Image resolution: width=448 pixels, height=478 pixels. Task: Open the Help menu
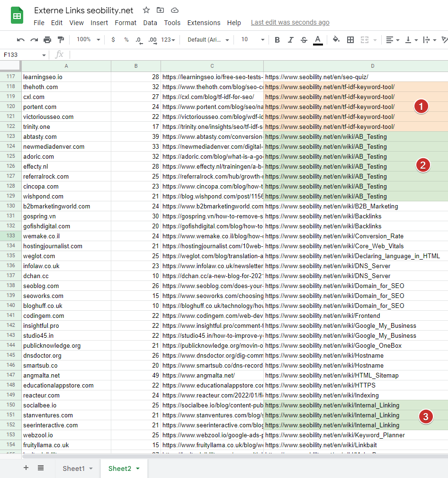click(x=234, y=23)
